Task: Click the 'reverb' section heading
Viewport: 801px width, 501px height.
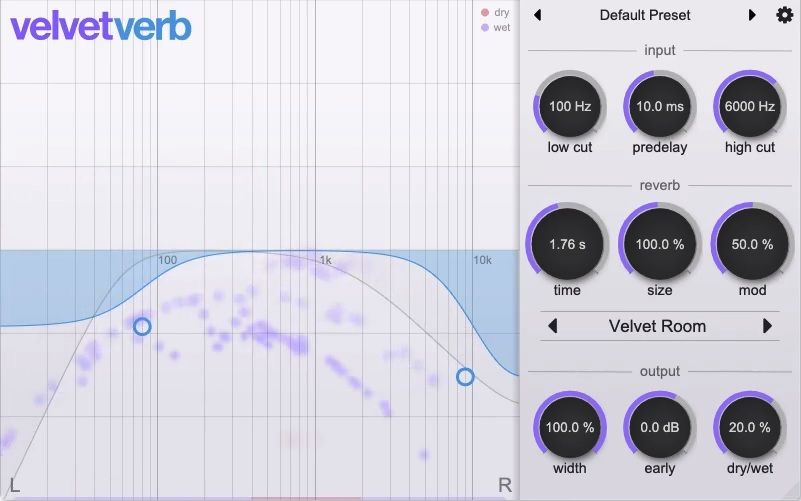Action: click(659, 185)
